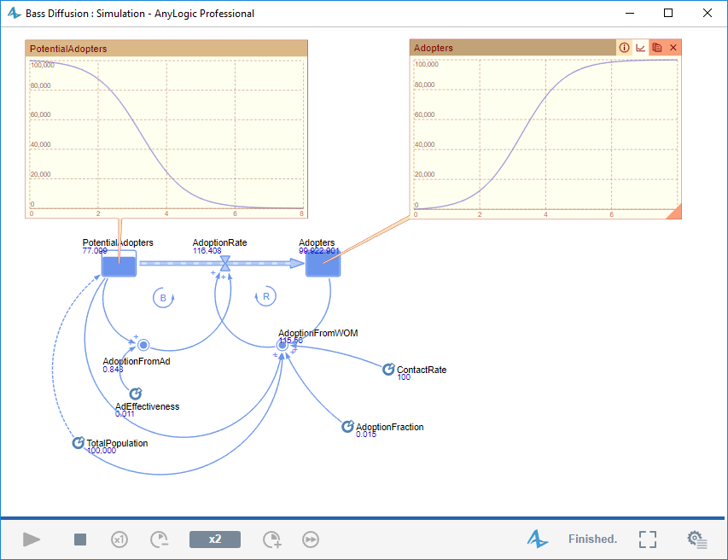The image size is (728, 560).
Task: Open the simulation settings gear
Action: click(696, 539)
